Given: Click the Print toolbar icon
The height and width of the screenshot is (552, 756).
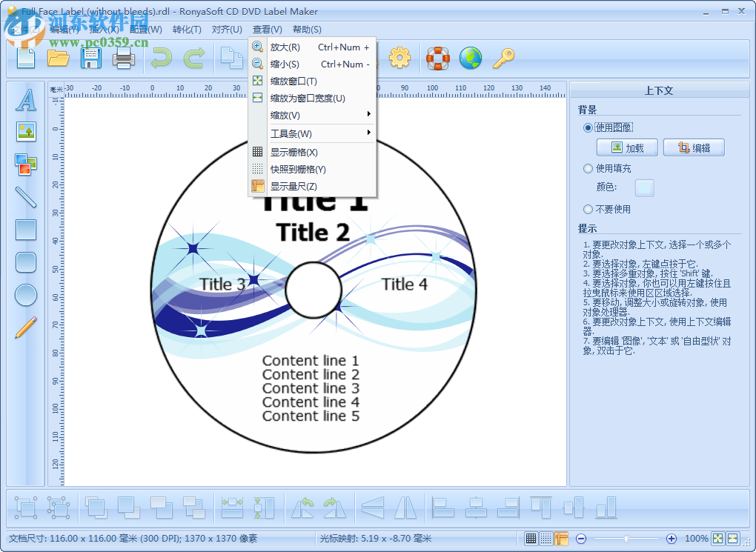Looking at the screenshot, I should click(124, 57).
